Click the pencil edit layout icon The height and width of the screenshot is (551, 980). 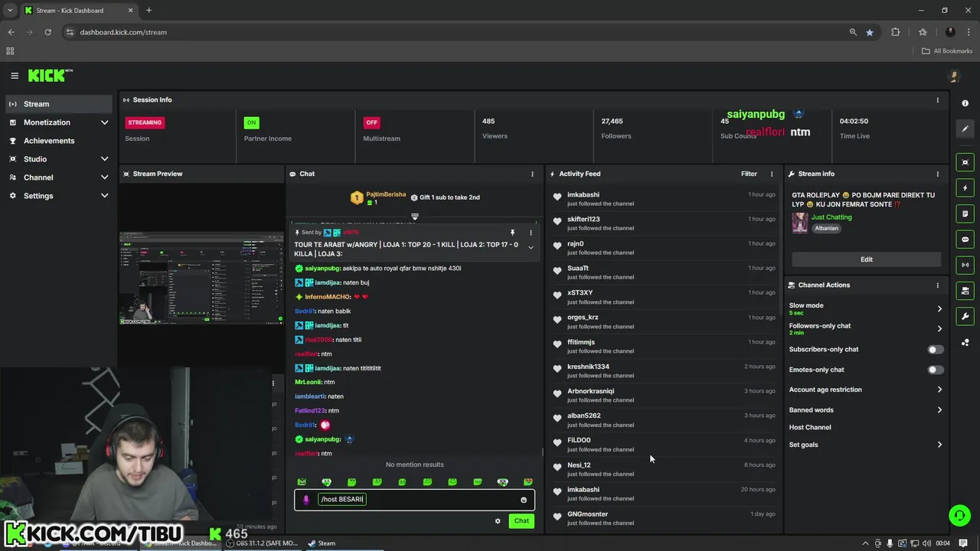965,129
